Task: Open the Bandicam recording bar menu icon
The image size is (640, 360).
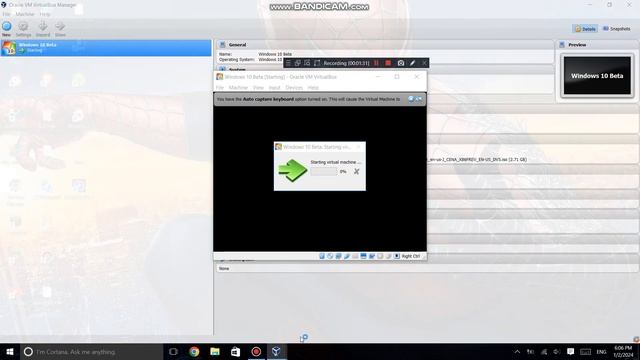Action: tap(288, 63)
